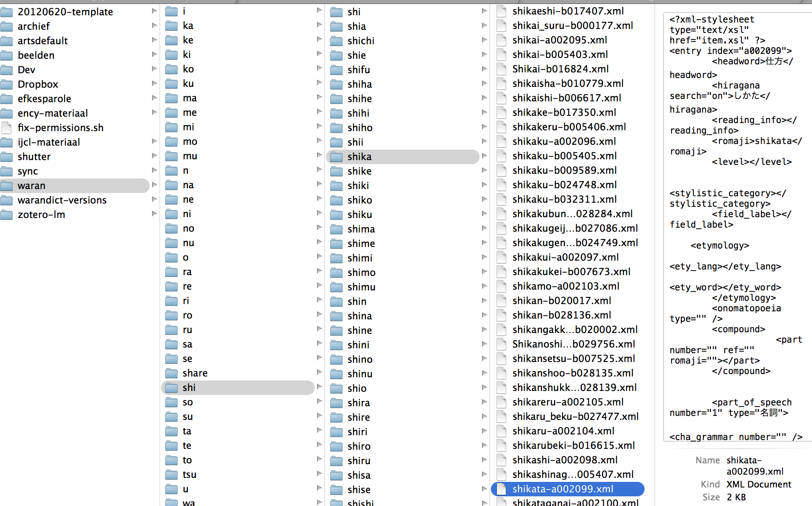Image resolution: width=812 pixels, height=506 pixels.
Task: Click the fix-permissions.sh file icon
Action: point(7,128)
